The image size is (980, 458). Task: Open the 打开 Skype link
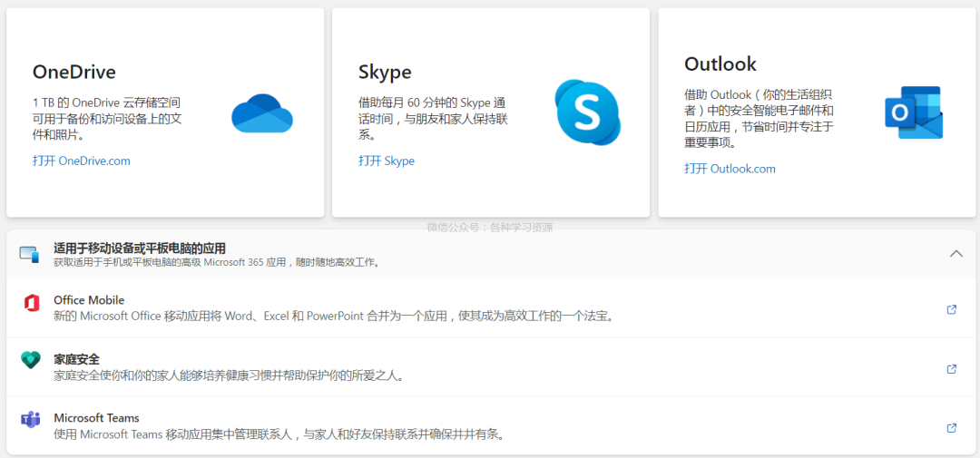point(387,161)
